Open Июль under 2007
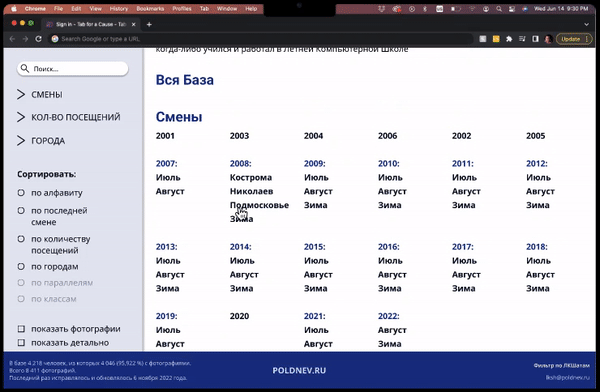The image size is (600, 392). [x=168, y=178]
